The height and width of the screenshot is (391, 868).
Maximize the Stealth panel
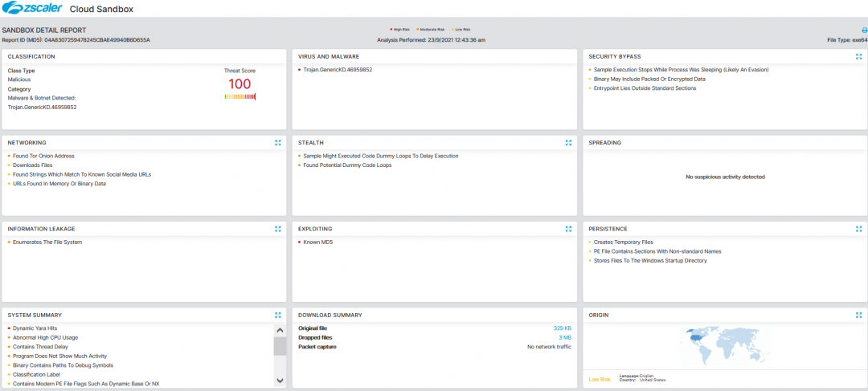(568, 143)
